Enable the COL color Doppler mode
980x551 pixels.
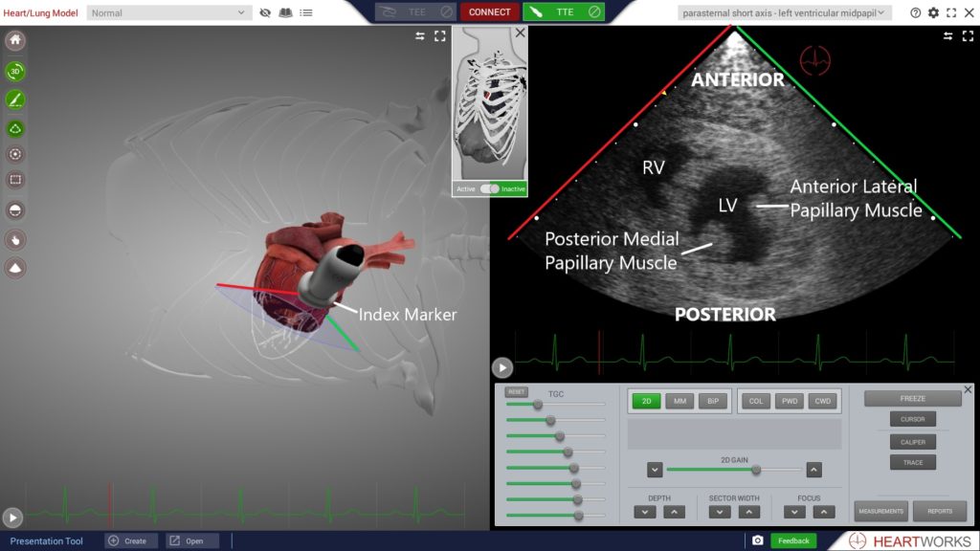click(x=756, y=401)
